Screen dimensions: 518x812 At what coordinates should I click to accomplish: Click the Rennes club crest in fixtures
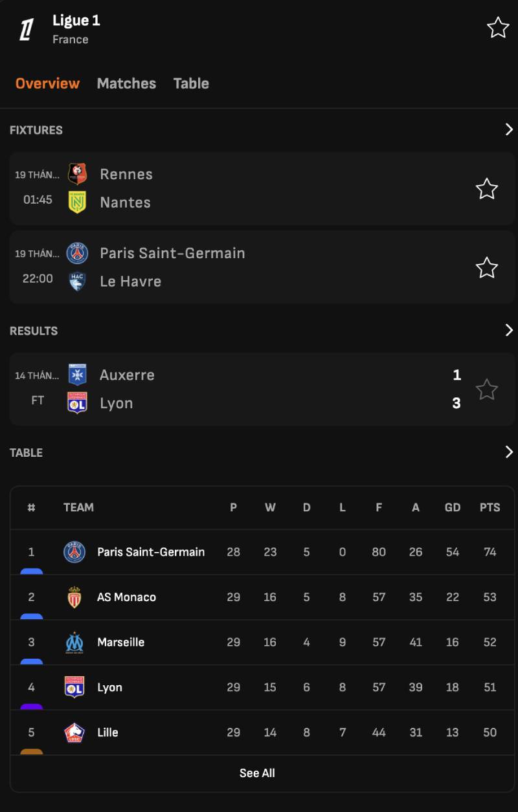pyautogui.click(x=77, y=174)
